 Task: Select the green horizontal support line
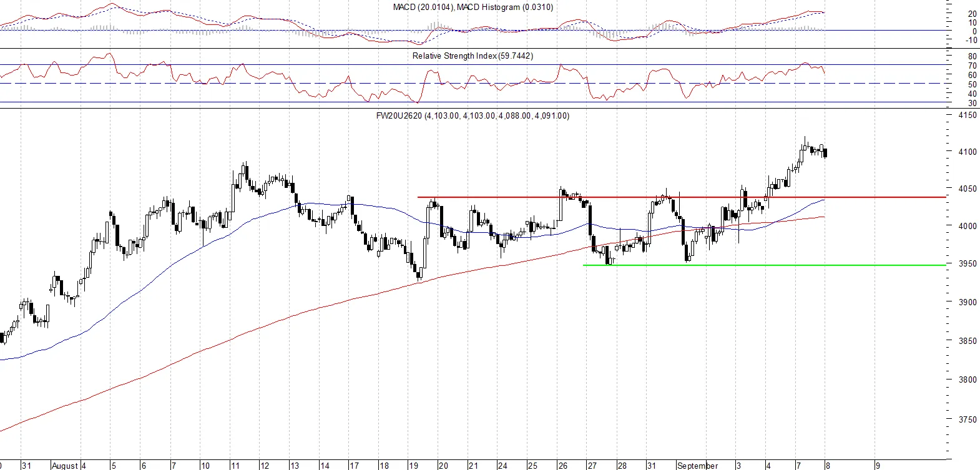765,265
